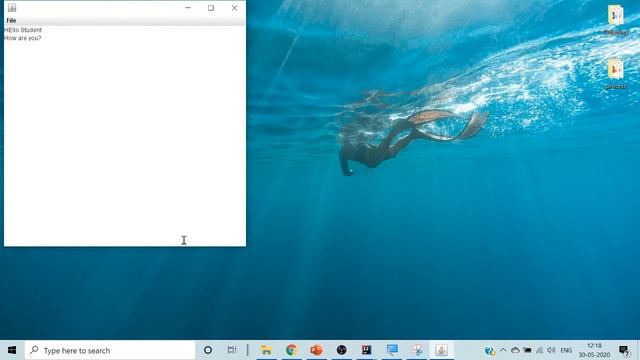Open File Explorer from the taskbar
Image resolution: width=640 pixels, height=360 pixels.
(267, 350)
